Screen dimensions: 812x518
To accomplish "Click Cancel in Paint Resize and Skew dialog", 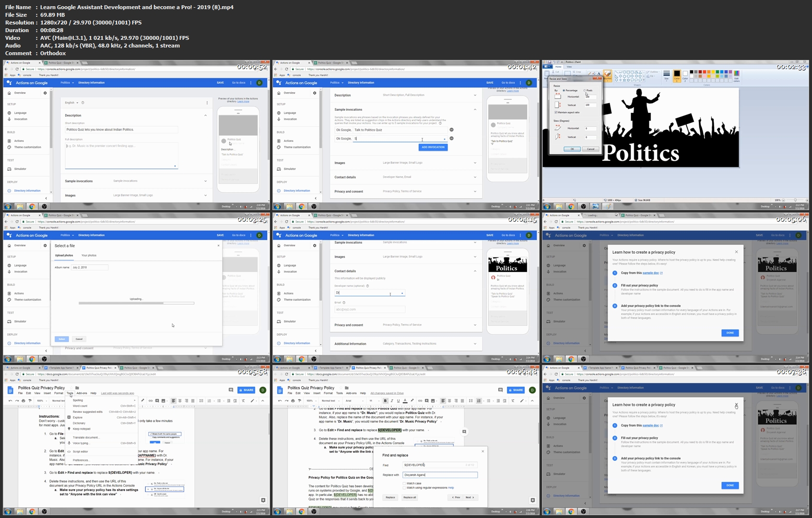I will pyautogui.click(x=591, y=149).
